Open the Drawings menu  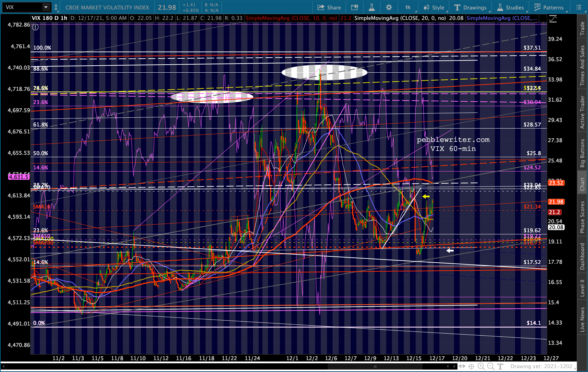click(x=470, y=7)
